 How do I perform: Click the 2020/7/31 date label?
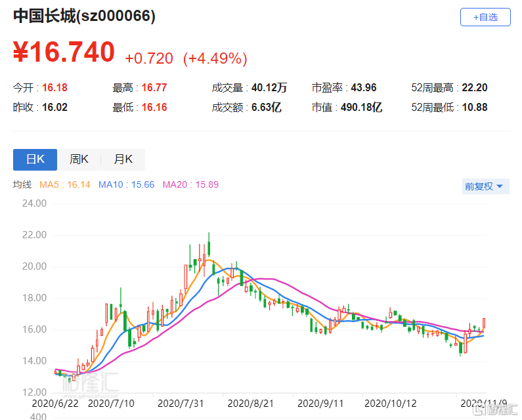[181, 404]
